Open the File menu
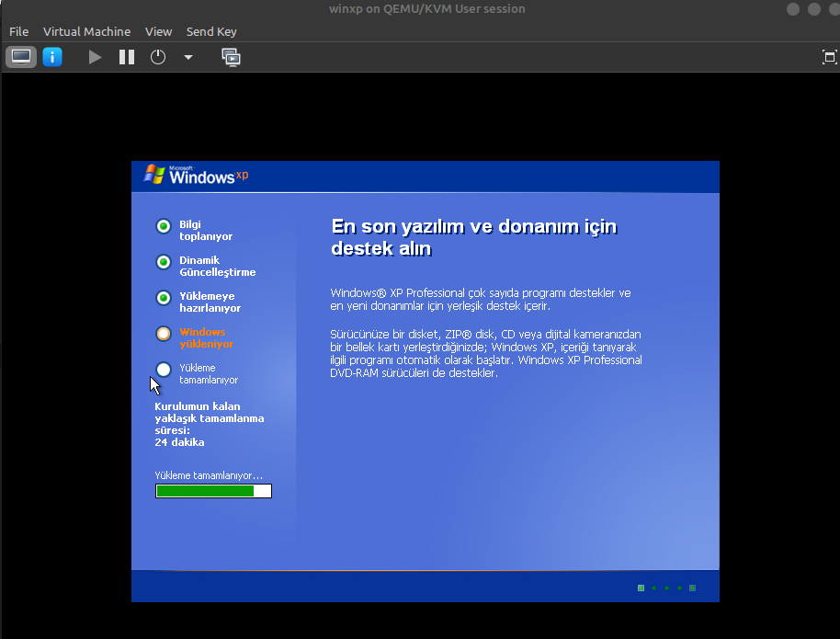This screenshot has width=840, height=639. click(18, 31)
